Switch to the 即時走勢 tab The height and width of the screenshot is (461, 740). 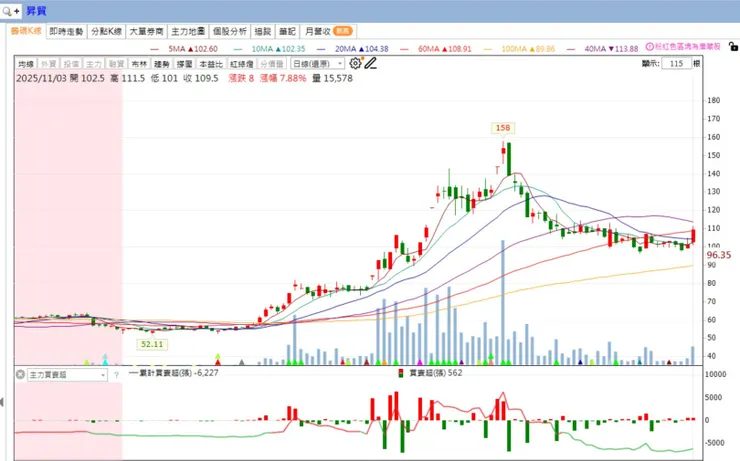pos(66,32)
